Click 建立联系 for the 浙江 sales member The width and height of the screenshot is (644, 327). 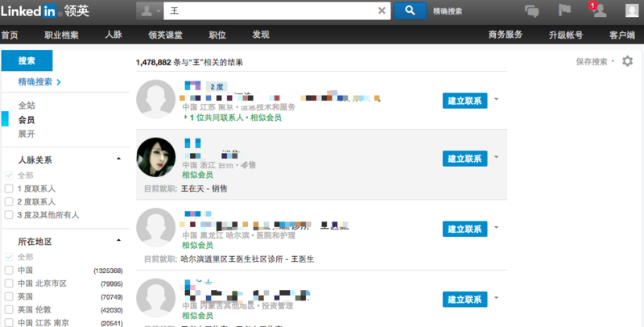coord(465,159)
